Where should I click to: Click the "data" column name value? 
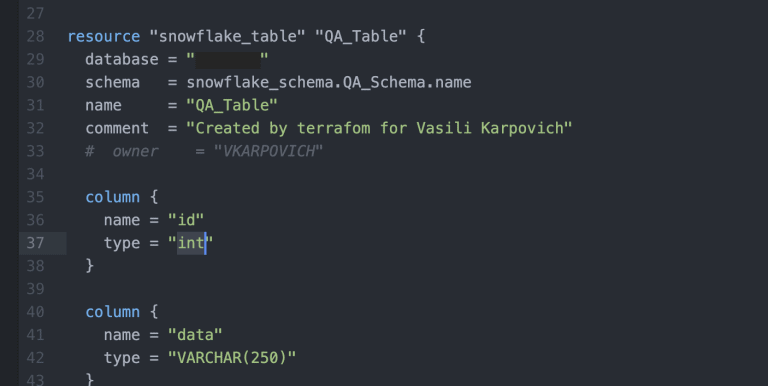click(x=195, y=335)
